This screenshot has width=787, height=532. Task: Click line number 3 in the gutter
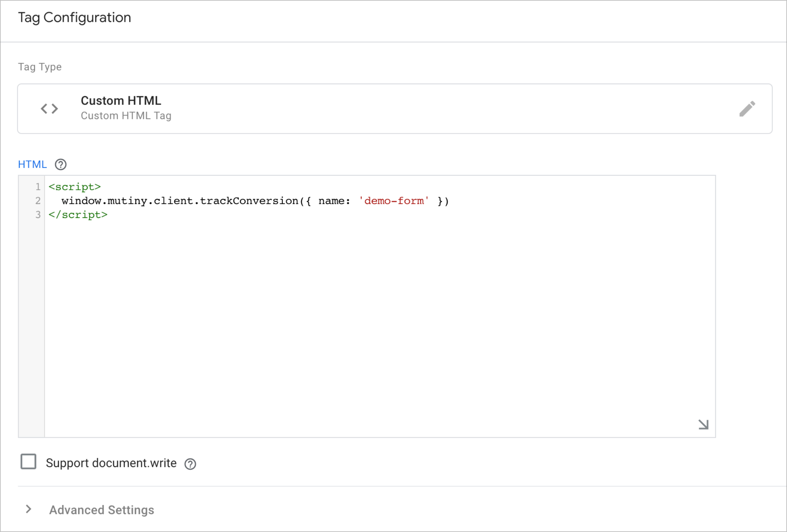38,215
